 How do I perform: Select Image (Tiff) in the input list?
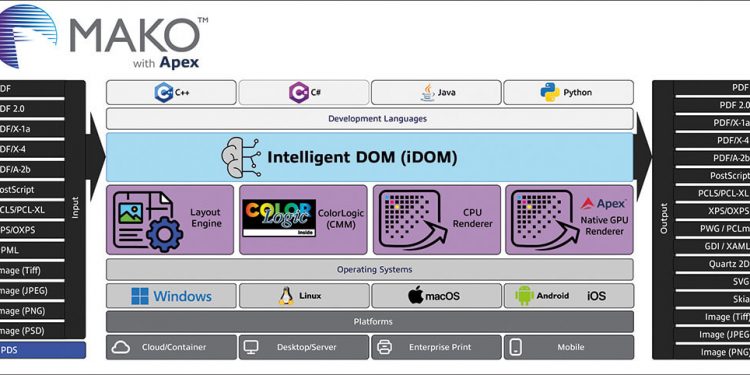pos(32,270)
